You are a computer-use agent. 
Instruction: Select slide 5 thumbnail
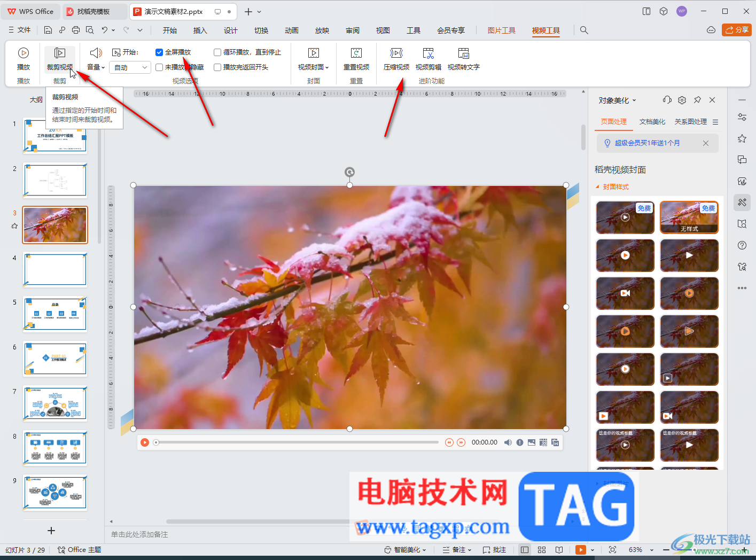55,314
